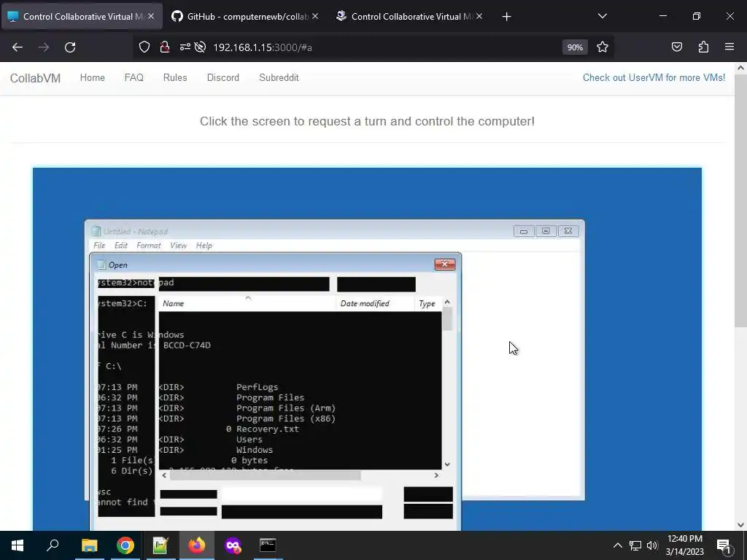Close the GitHub computernewb tab

click(315, 16)
